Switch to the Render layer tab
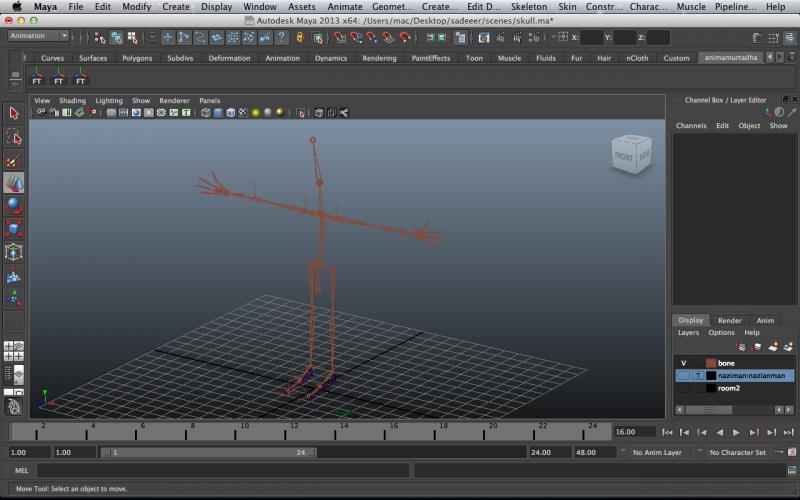Viewport: 800px width, 500px height. click(730, 320)
